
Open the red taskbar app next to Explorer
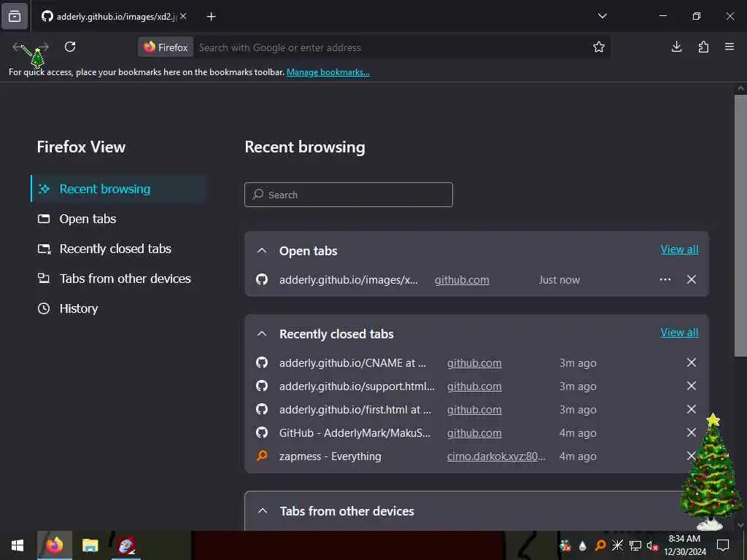point(126,545)
